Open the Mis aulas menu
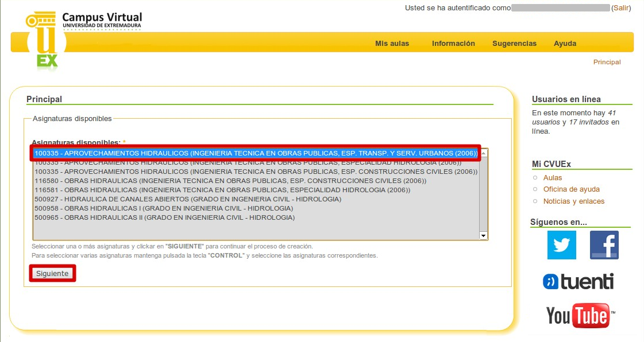 tap(392, 44)
